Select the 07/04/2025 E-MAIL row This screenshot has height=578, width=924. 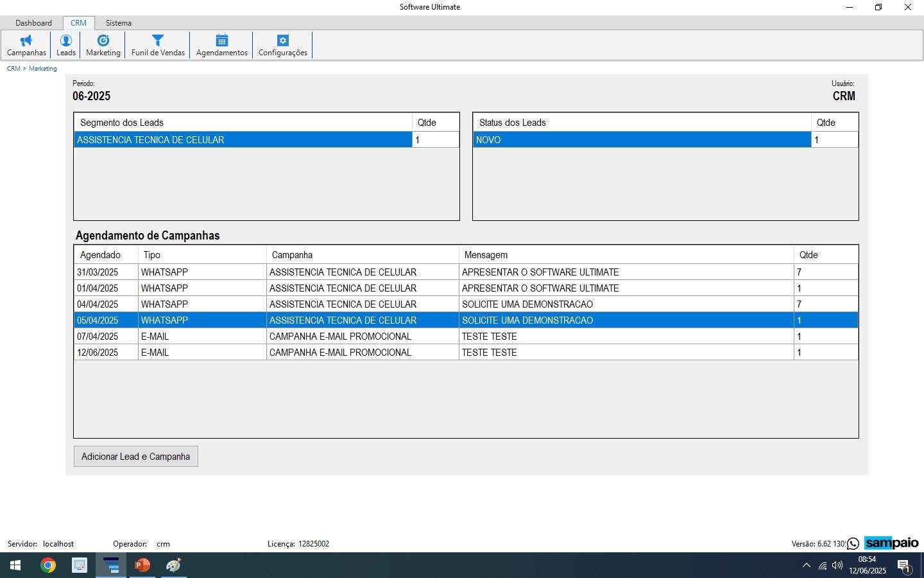tap(466, 337)
